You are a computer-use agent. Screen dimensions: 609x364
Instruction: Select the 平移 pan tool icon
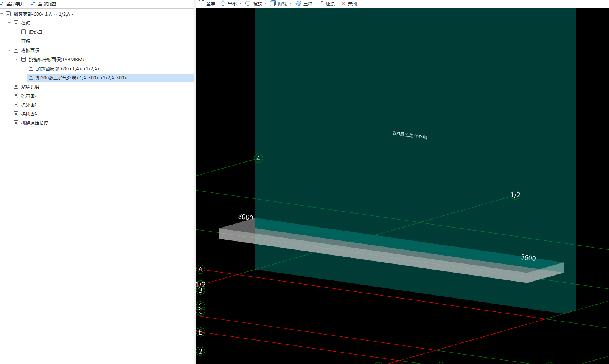click(x=223, y=3)
